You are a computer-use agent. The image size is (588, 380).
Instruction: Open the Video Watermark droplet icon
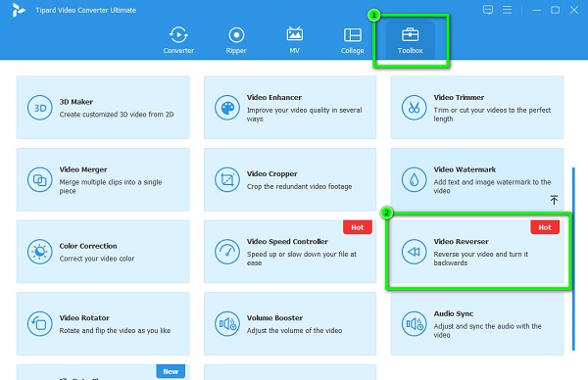tap(414, 180)
